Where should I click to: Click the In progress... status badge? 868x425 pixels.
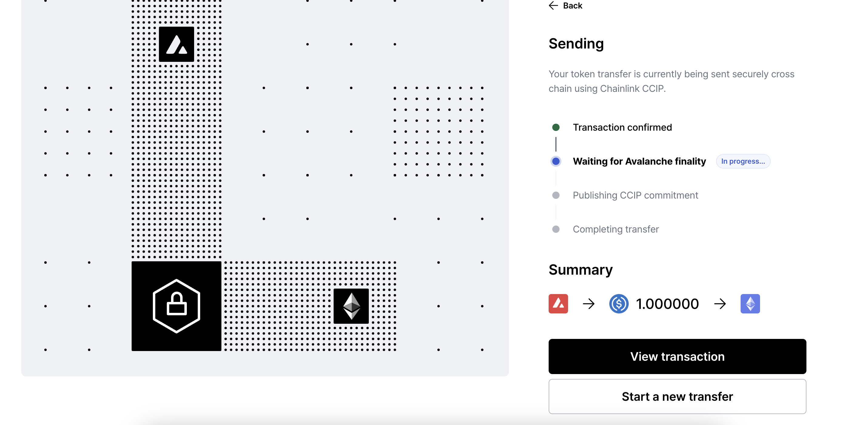click(x=743, y=161)
